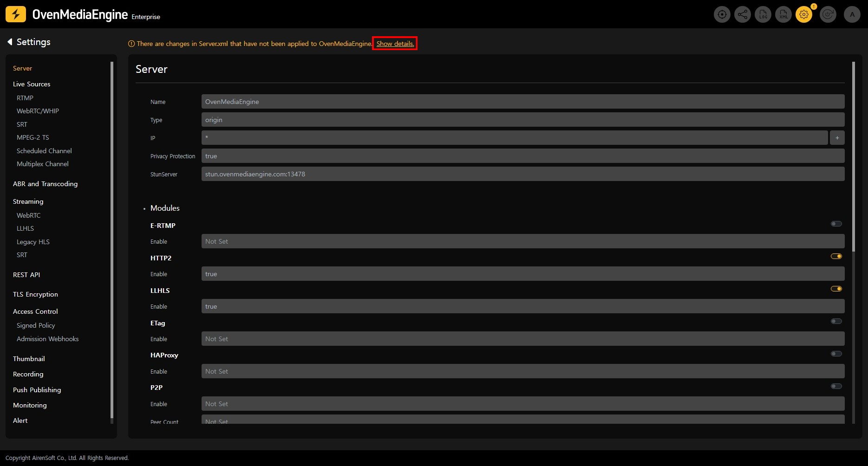Screen dimensions: 868x466
Task: Select Server in the settings sidebar
Action: [22, 68]
